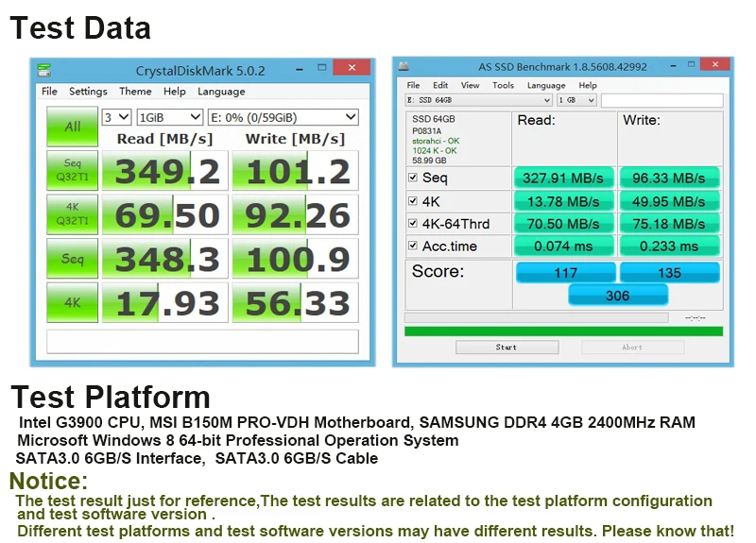Click the 327.91 MB/s Seq read value
Image resolution: width=756 pixels, height=543 pixels.
pos(563,178)
